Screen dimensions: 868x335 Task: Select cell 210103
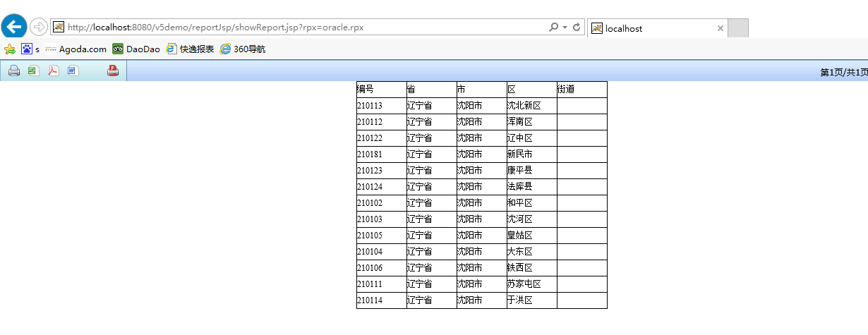click(382, 219)
